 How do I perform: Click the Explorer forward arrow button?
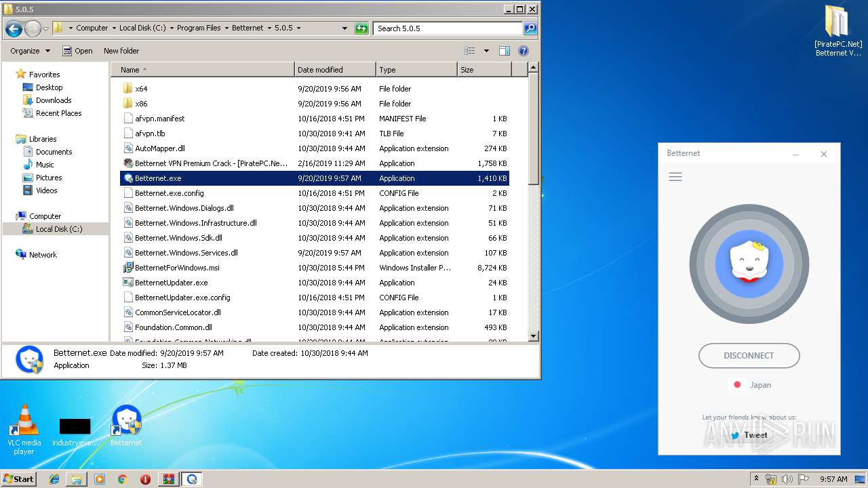pos(33,28)
